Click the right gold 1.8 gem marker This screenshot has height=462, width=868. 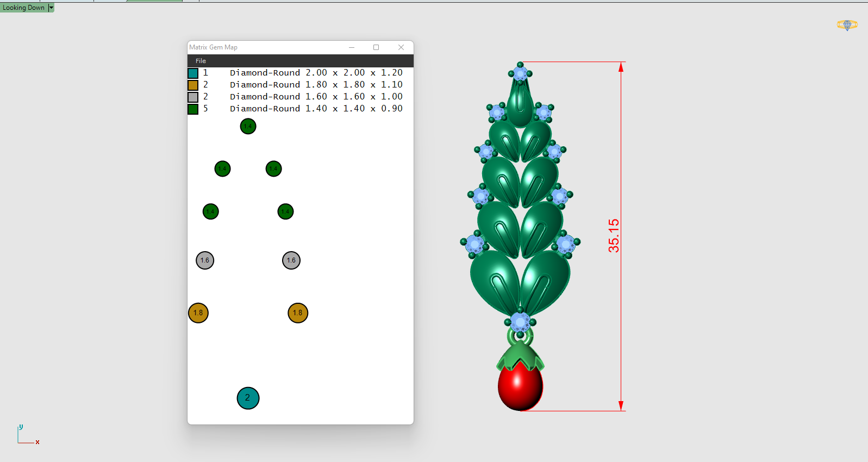[298, 313]
